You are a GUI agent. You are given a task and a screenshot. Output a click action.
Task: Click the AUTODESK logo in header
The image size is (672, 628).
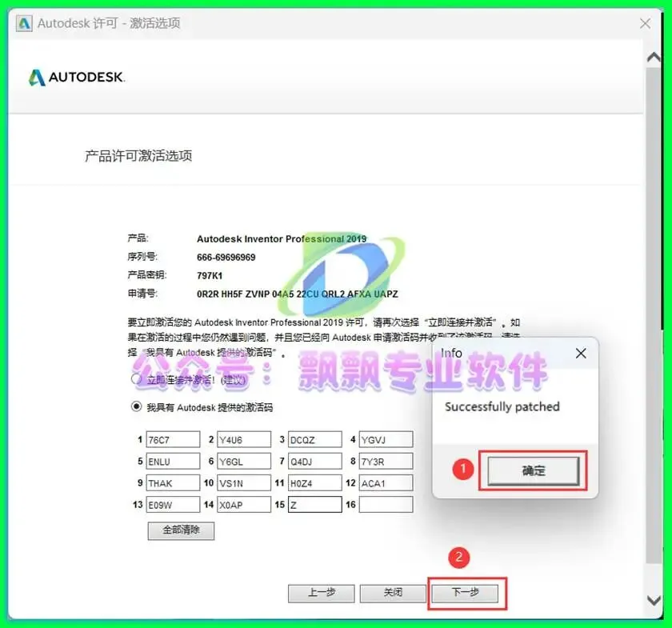coord(77,77)
